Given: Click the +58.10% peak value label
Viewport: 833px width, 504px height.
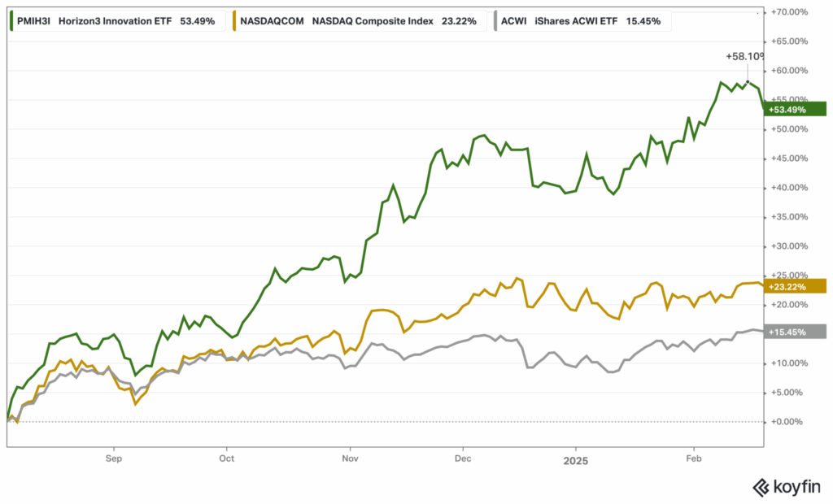Looking at the screenshot, I should pyautogui.click(x=743, y=57).
